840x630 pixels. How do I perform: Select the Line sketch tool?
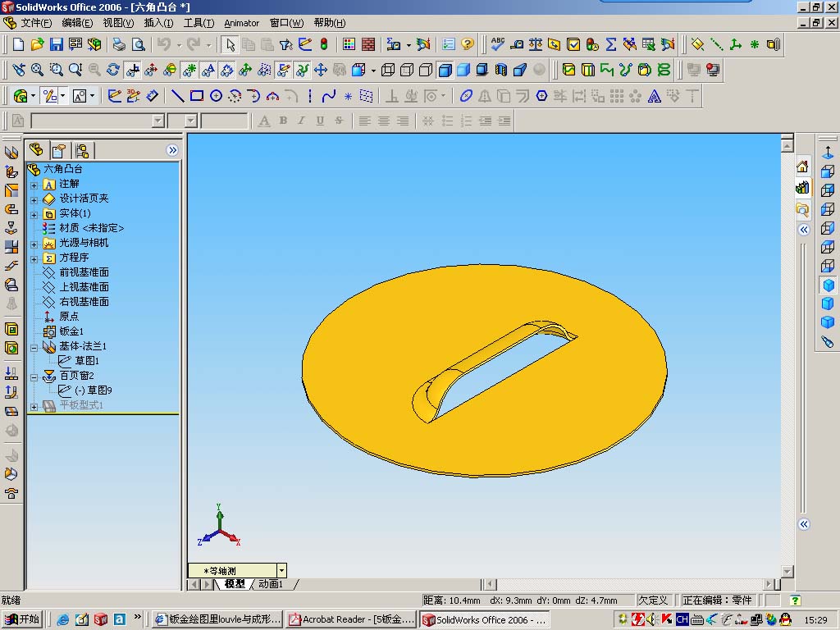click(178, 96)
